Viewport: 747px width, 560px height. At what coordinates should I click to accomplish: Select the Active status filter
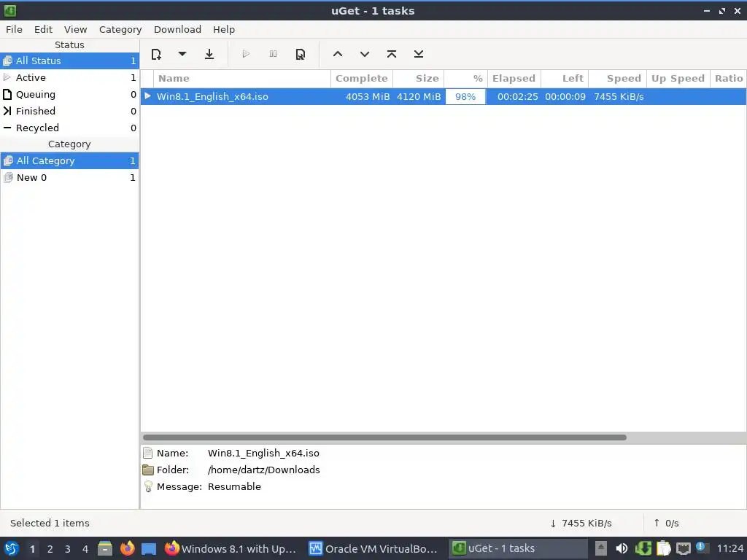click(69, 77)
